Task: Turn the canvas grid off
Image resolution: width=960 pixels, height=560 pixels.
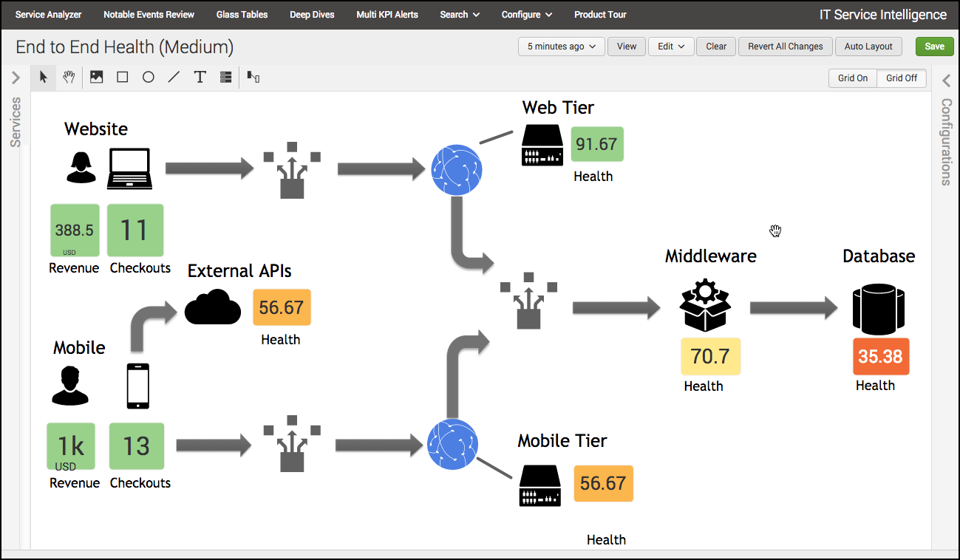Action: [901, 78]
